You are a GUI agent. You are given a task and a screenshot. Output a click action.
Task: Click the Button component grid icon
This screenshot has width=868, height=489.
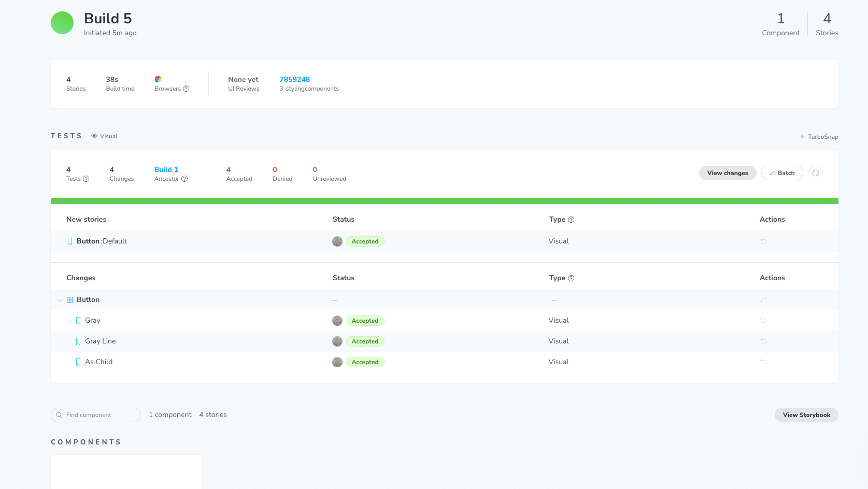pyautogui.click(x=70, y=300)
